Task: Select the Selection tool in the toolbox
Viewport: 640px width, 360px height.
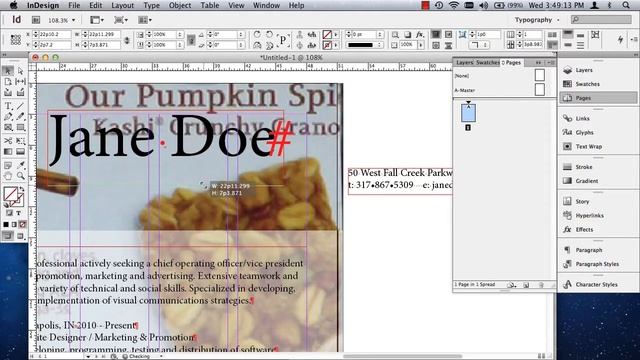Action: pos(8,71)
